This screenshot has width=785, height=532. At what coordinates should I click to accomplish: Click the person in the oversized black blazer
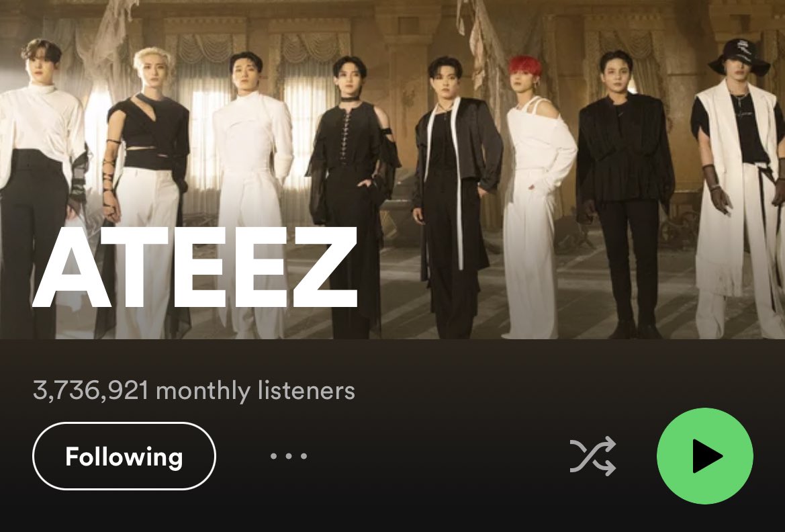[x=624, y=195]
